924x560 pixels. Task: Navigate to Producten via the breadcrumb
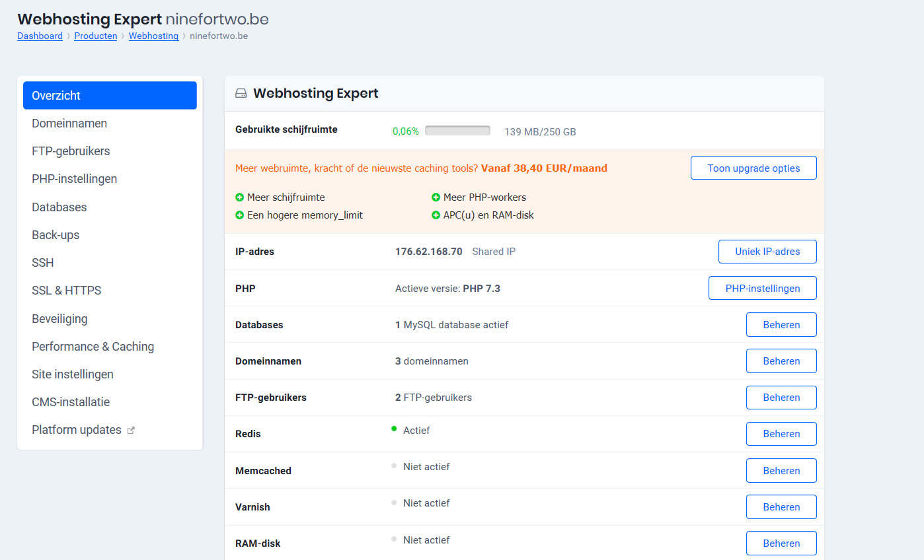95,36
